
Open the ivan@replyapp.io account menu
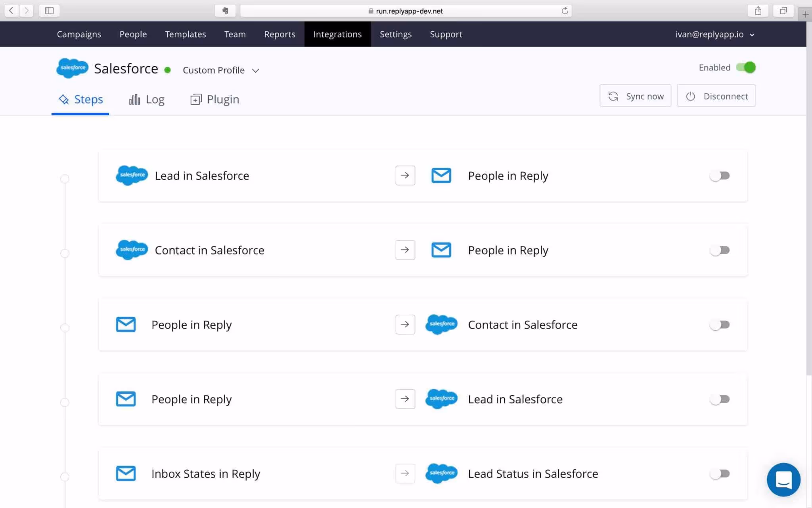(714, 34)
